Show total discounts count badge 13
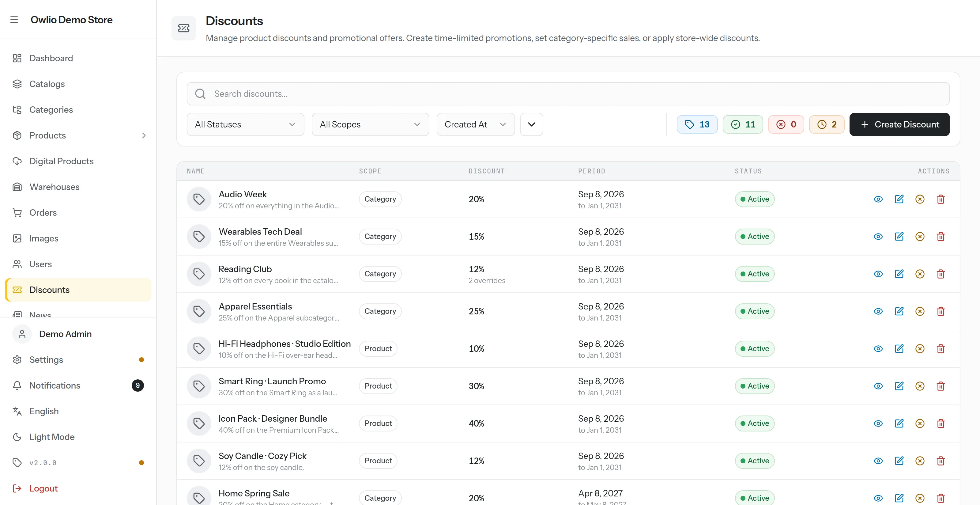Screen dimensions: 980x505 697,124
